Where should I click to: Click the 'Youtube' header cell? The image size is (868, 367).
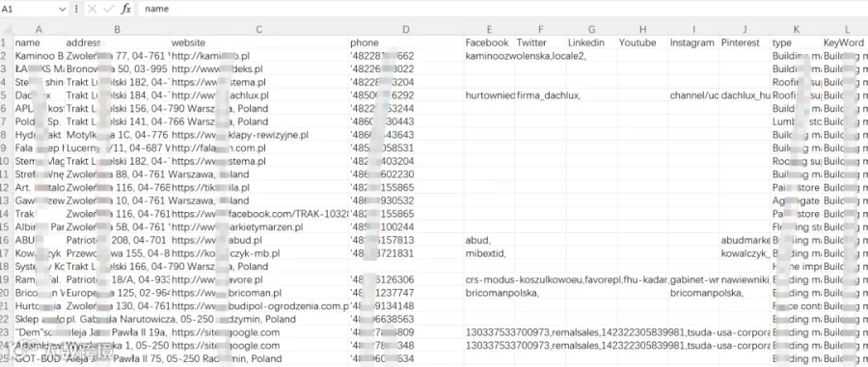[642, 42]
